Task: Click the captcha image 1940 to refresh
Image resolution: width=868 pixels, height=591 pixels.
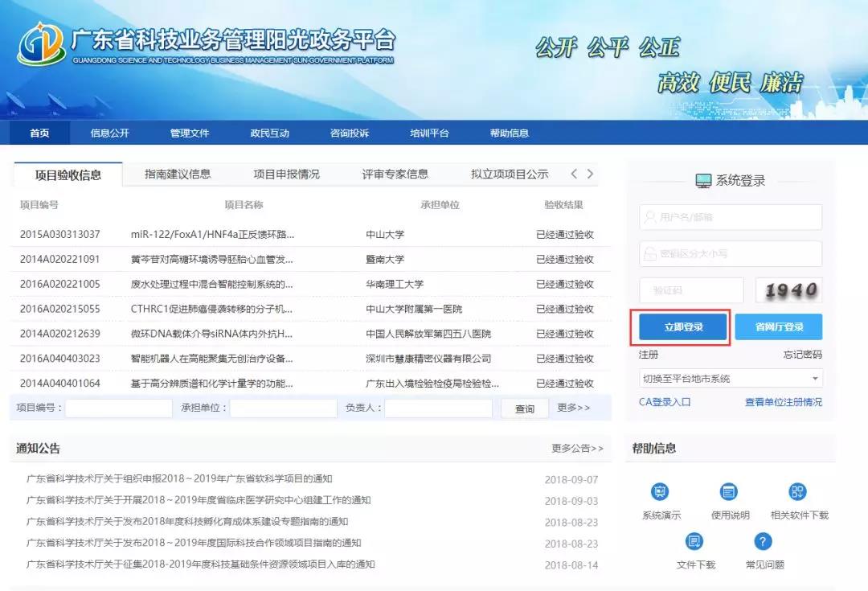Action: click(789, 290)
